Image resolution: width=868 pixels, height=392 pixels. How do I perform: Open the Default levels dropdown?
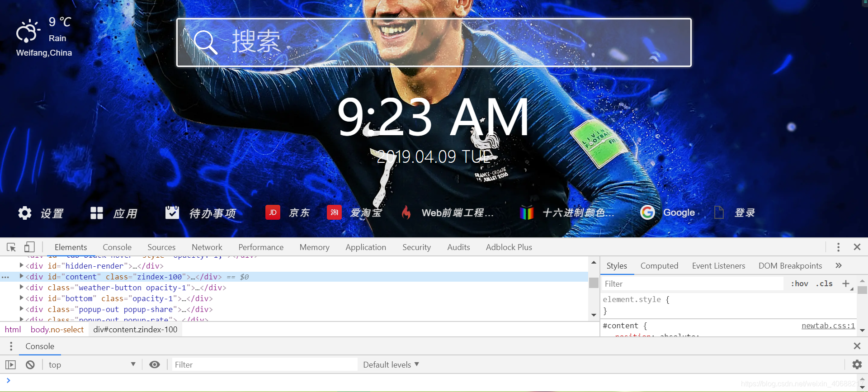391,365
